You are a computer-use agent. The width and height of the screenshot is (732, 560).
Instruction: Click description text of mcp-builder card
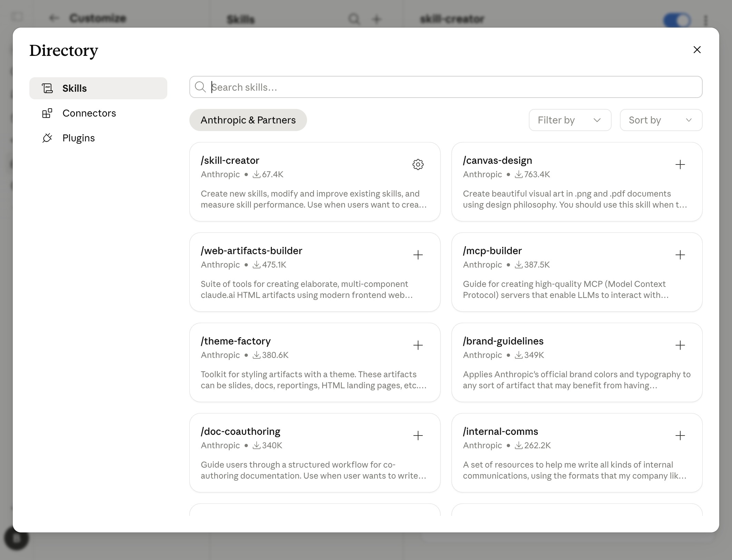click(566, 289)
